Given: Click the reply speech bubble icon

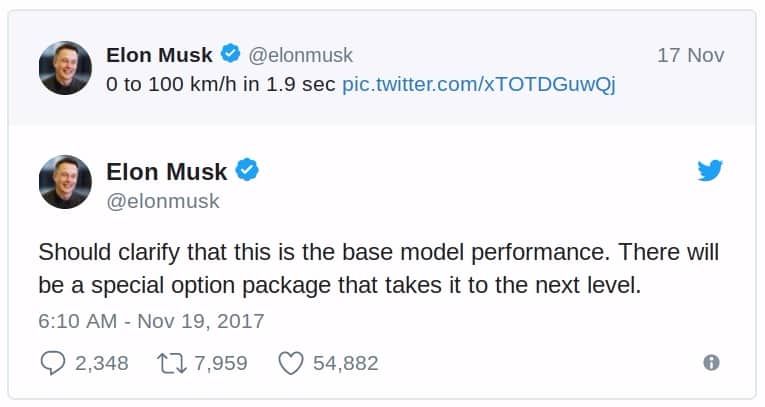Looking at the screenshot, I should (x=52, y=362).
